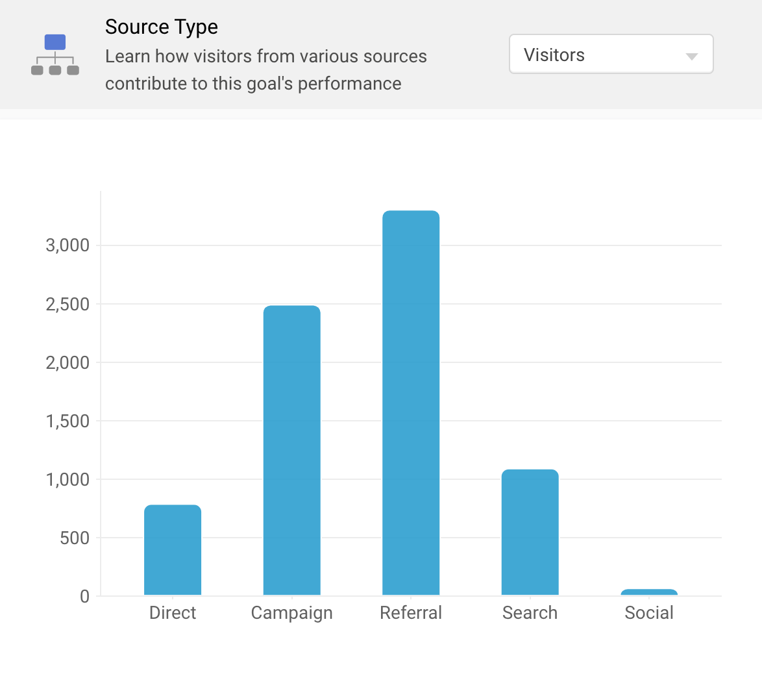Click the Source Type hierarchy icon

tap(55, 55)
